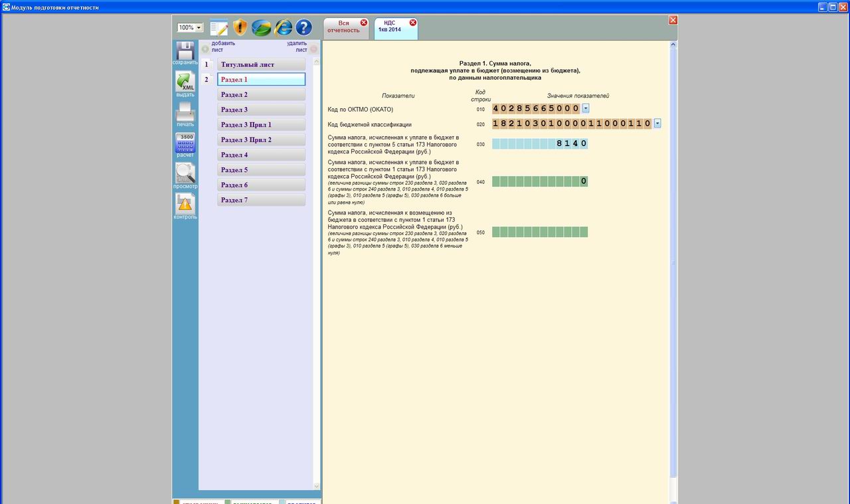Click the calculator (расчет) icon
This screenshot has height=504, width=850.
185,142
